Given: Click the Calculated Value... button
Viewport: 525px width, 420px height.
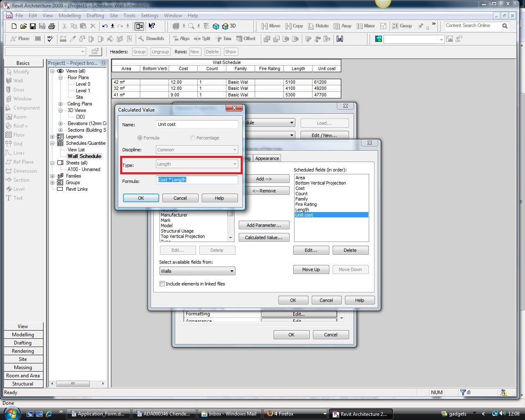Looking at the screenshot, I should 263,237.
